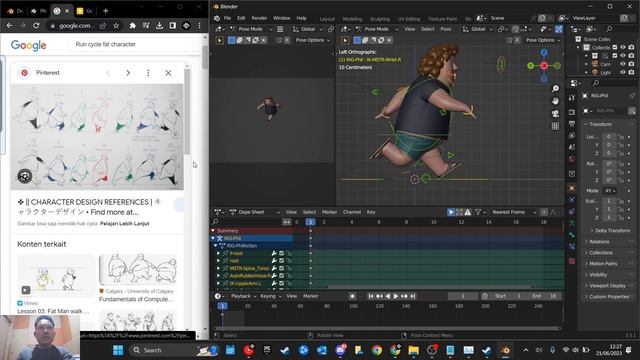This screenshot has width=640, height=360.
Task: Toggle the Collection exclude checkbox in outliner
Action: pos(615,48)
